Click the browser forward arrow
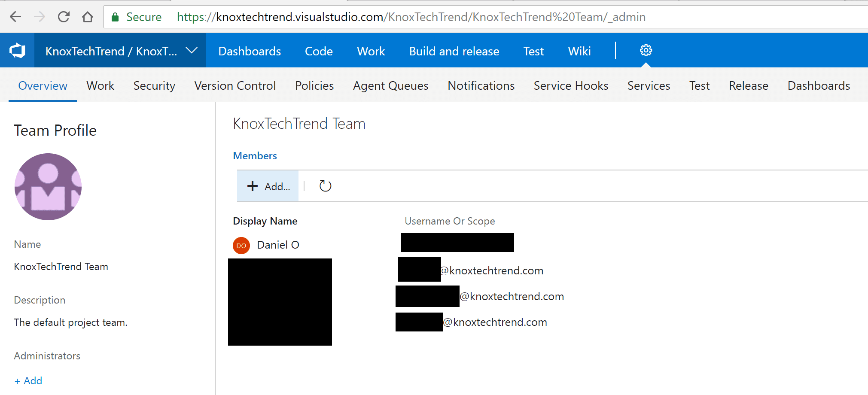868x395 pixels. click(x=40, y=17)
